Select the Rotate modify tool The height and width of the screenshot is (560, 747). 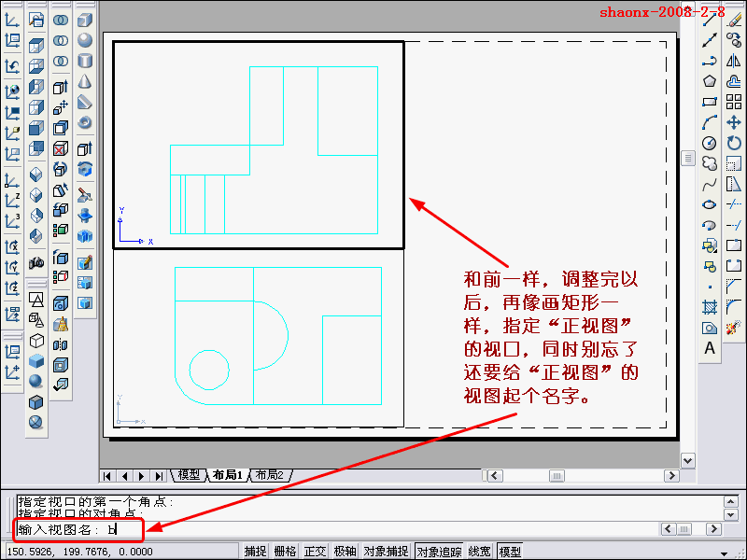click(734, 143)
